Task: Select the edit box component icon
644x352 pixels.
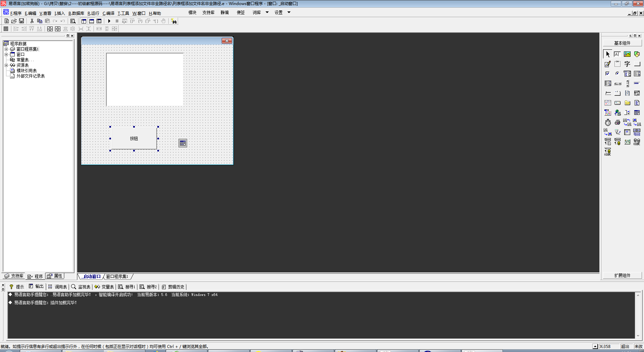Action: click(607, 64)
